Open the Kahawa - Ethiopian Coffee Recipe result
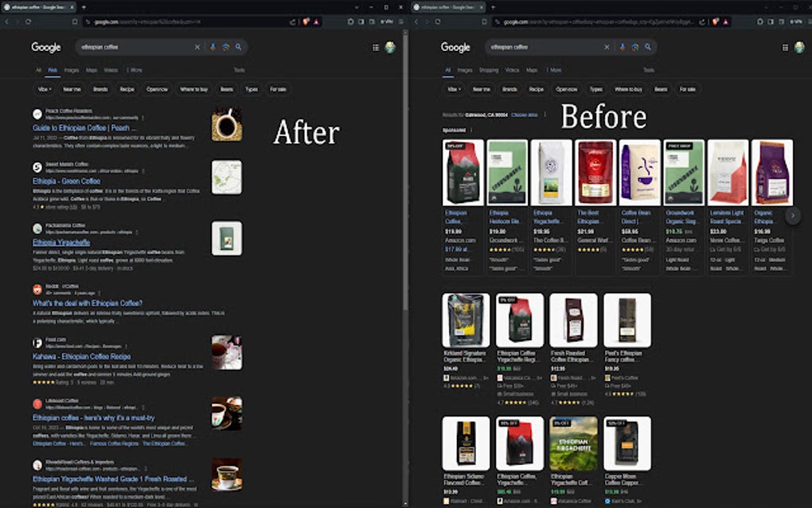The height and width of the screenshot is (508, 812). click(81, 356)
